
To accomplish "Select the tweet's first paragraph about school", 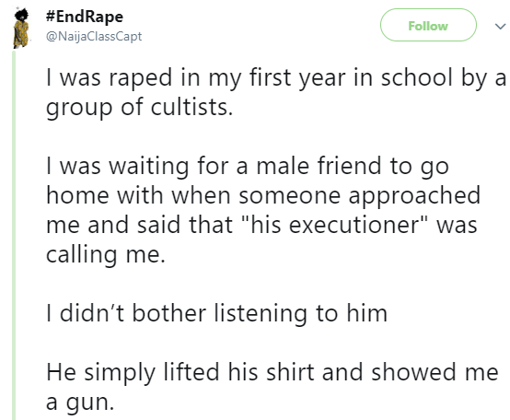I will click(276, 92).
